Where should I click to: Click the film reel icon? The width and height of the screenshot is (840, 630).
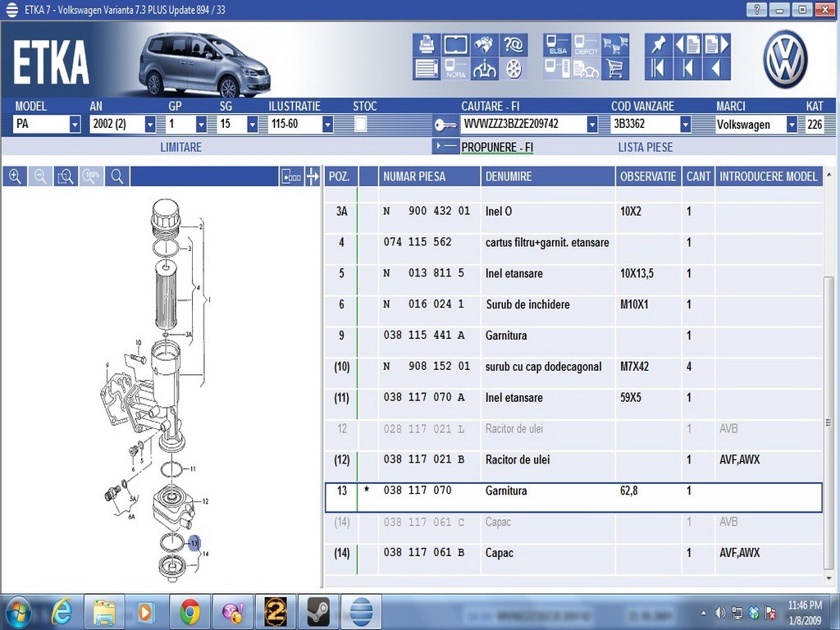[x=514, y=69]
